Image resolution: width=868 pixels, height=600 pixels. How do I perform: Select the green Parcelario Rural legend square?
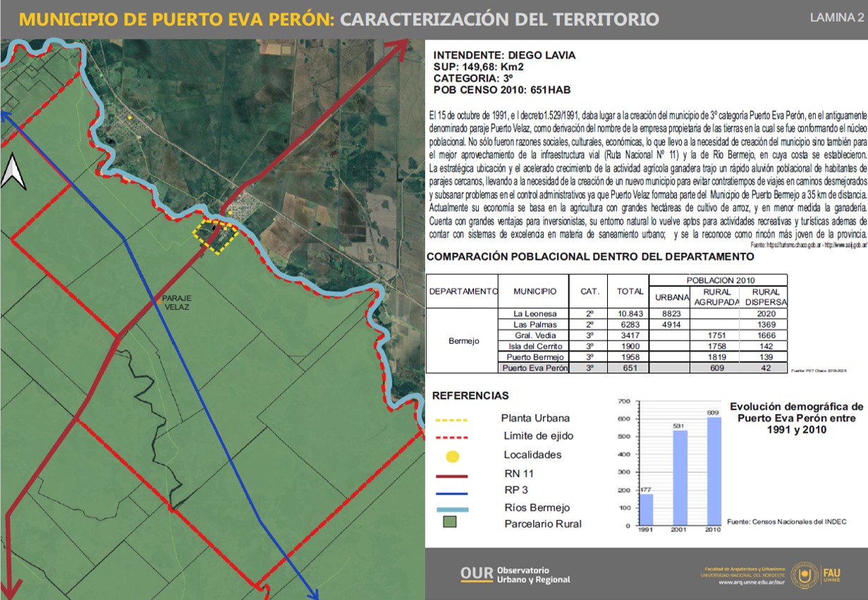[451, 522]
